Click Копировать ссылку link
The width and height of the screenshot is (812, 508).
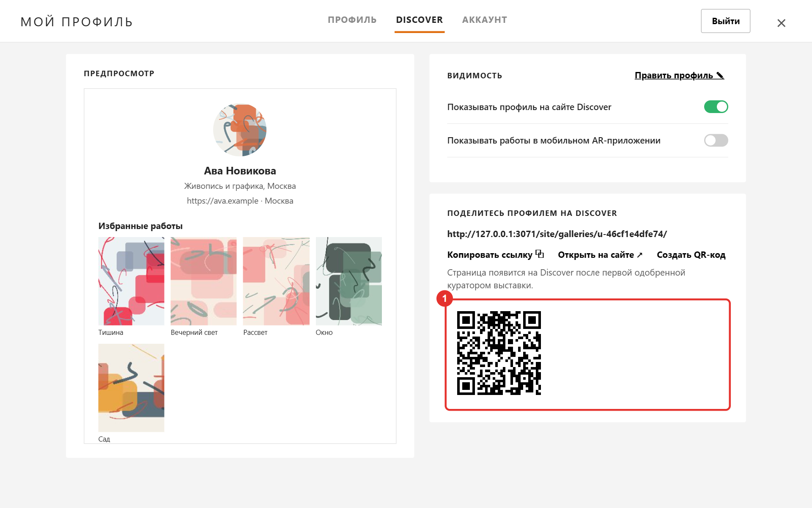[495, 255]
